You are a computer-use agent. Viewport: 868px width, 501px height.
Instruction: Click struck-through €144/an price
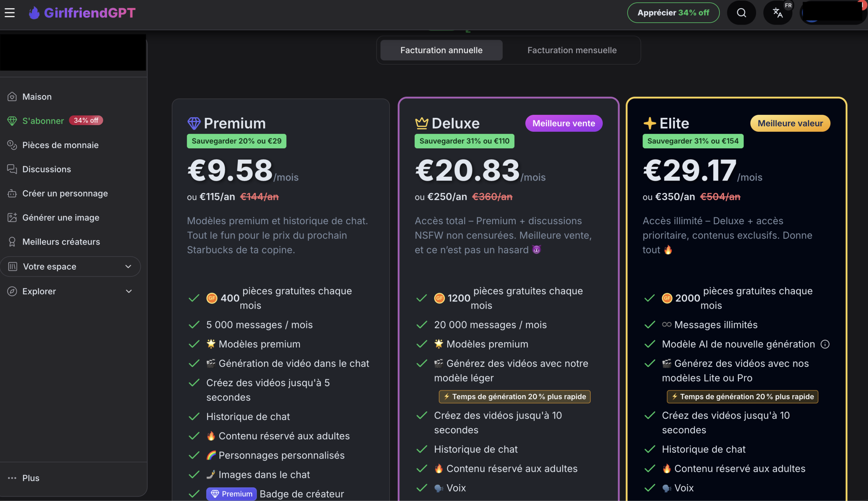click(x=259, y=197)
